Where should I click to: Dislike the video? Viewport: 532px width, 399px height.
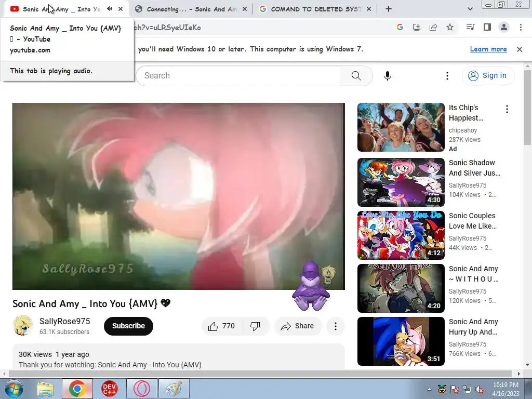coord(256,326)
